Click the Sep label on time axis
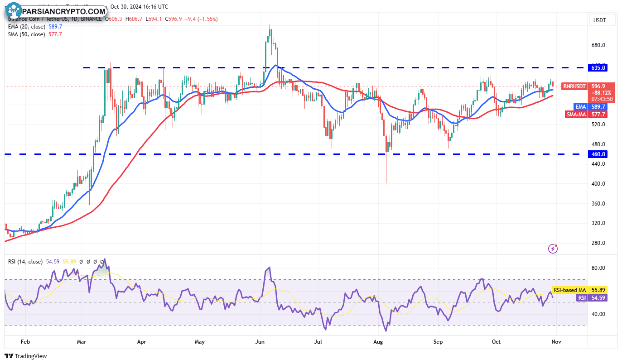The image size is (622, 364). (x=438, y=342)
